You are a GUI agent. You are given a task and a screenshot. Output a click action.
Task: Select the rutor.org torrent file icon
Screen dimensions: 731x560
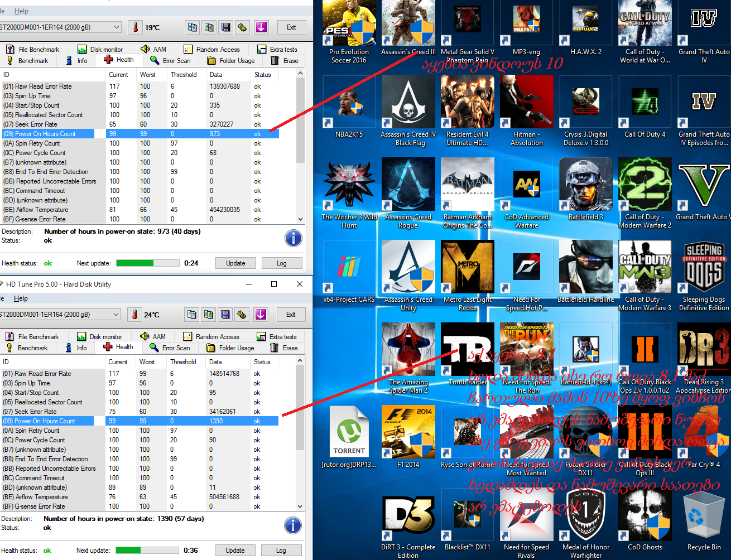pyautogui.click(x=349, y=437)
